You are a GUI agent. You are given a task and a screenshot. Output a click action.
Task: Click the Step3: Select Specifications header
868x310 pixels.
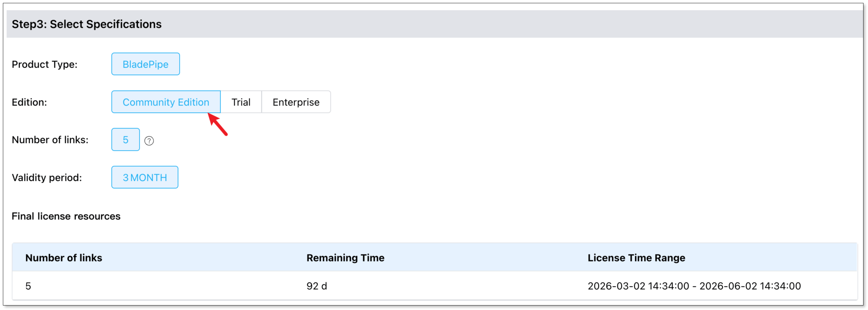(87, 24)
